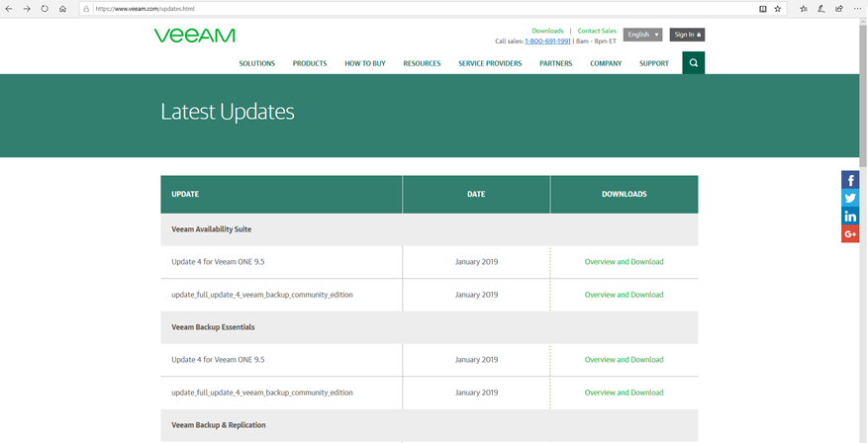Open the Service Providers menu
868x443 pixels.
pos(490,63)
